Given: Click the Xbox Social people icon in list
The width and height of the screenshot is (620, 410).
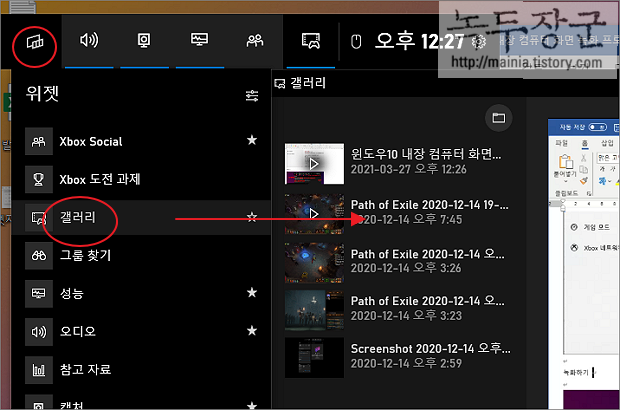Looking at the screenshot, I should click(x=39, y=141).
